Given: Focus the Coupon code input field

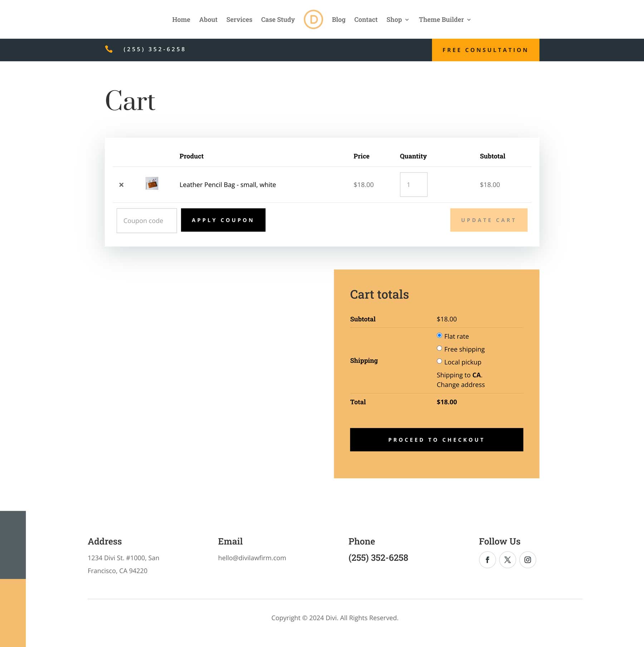Looking at the screenshot, I should tap(147, 221).
